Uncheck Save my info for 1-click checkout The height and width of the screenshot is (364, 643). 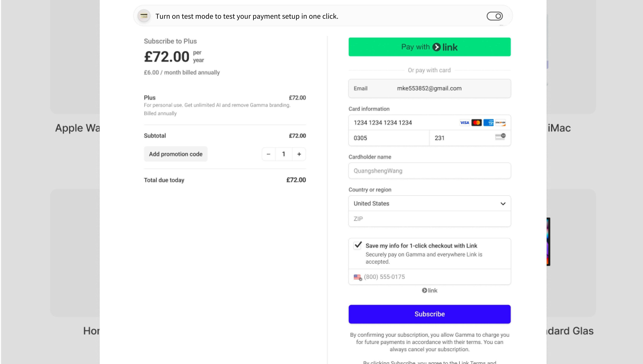(358, 245)
